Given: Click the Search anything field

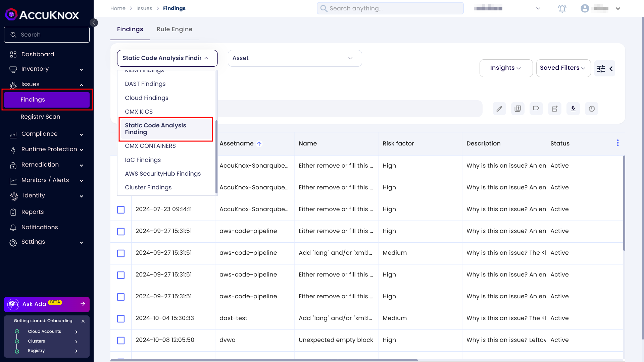Looking at the screenshot, I should coord(390,8).
